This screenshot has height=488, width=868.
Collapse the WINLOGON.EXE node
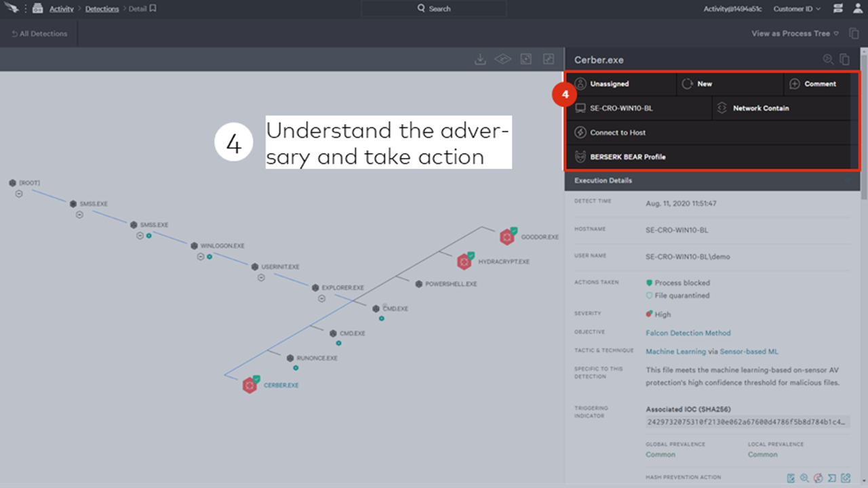point(201,256)
